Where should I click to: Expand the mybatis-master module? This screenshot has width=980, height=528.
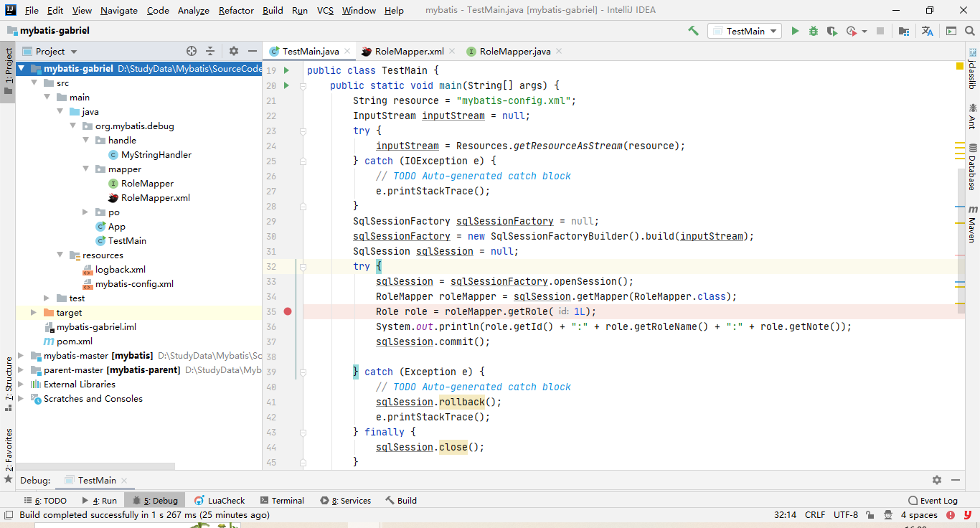21,356
